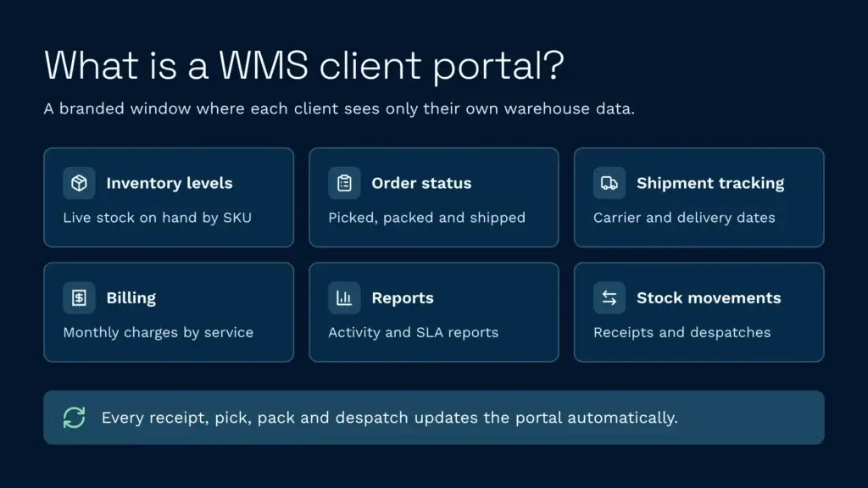Click the clipboard icon beside Order status
Image resolution: width=868 pixels, height=488 pixels.
[344, 183]
